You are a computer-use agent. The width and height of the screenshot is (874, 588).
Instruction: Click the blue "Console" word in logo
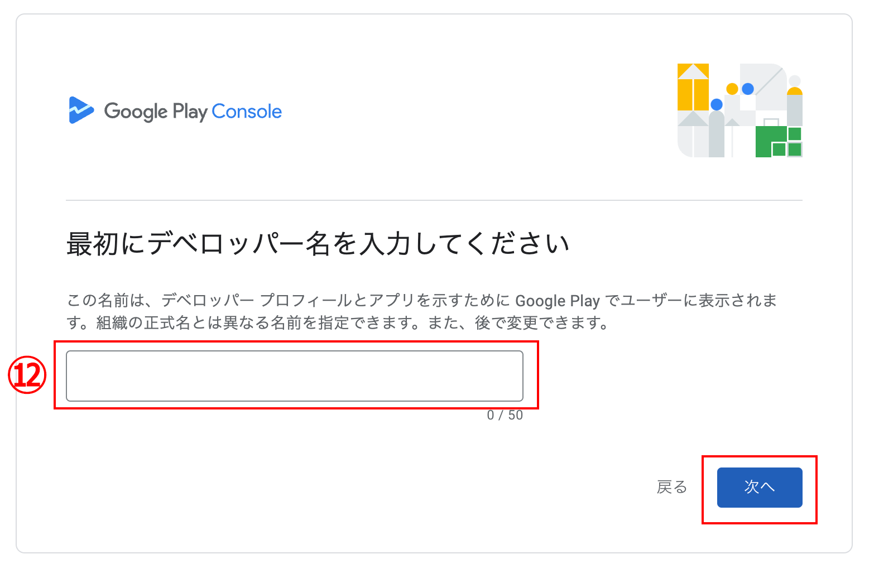(247, 112)
